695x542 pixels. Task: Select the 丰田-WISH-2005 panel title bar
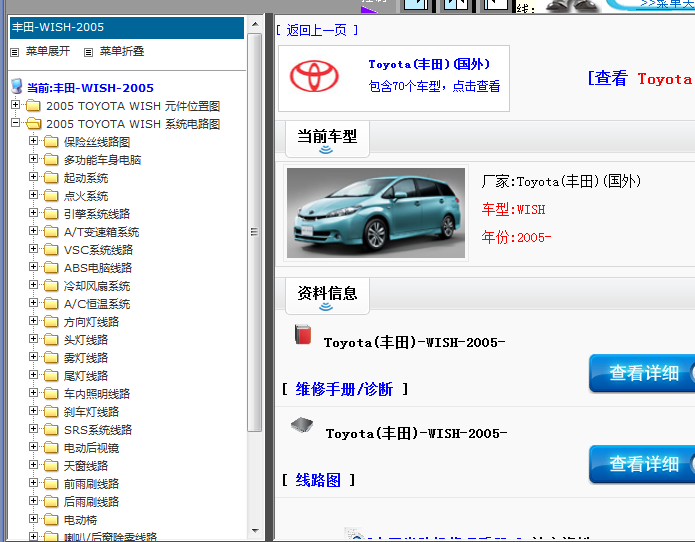pos(127,27)
